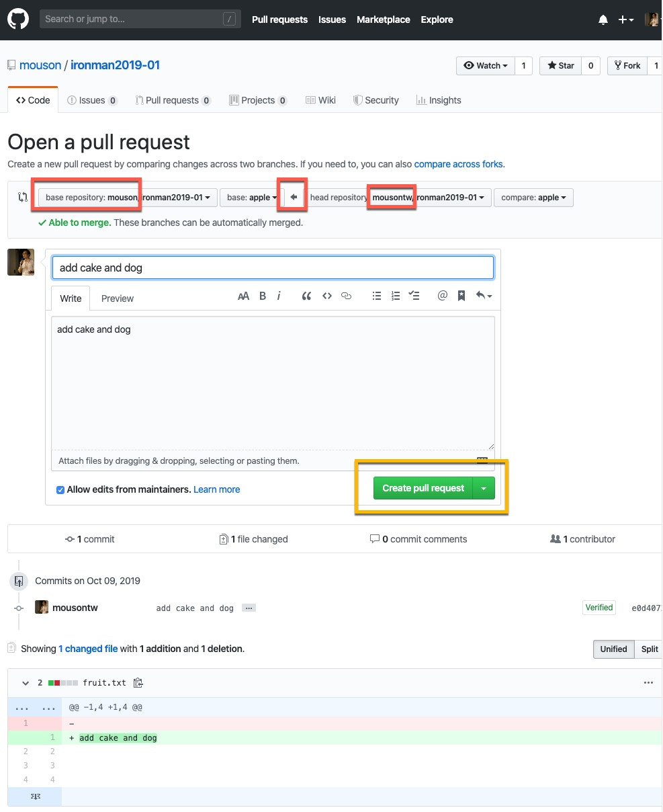Viewport: 663px width, 812px height.
Task: Open Marketplace from the header
Action: 384,19
